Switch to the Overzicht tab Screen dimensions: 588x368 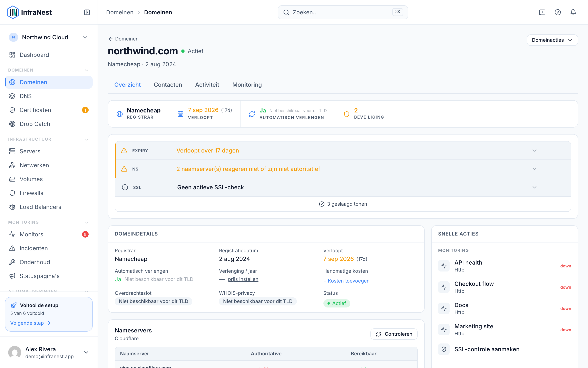click(128, 85)
